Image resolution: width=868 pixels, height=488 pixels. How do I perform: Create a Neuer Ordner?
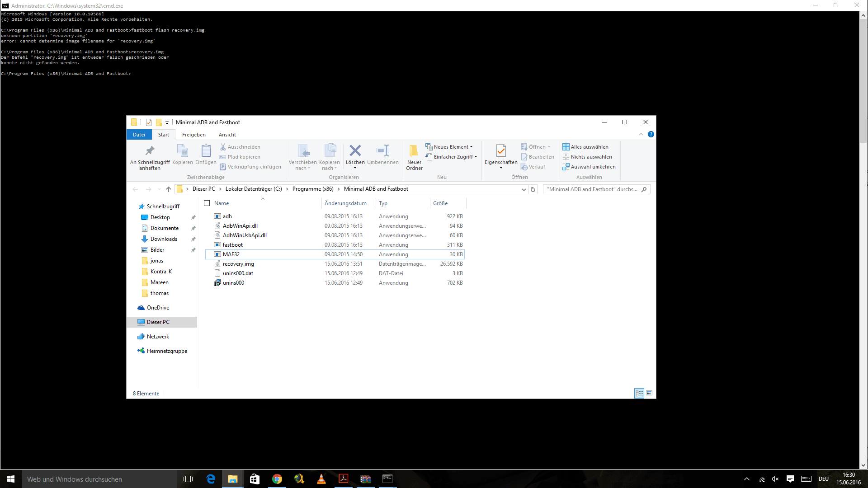click(x=414, y=157)
